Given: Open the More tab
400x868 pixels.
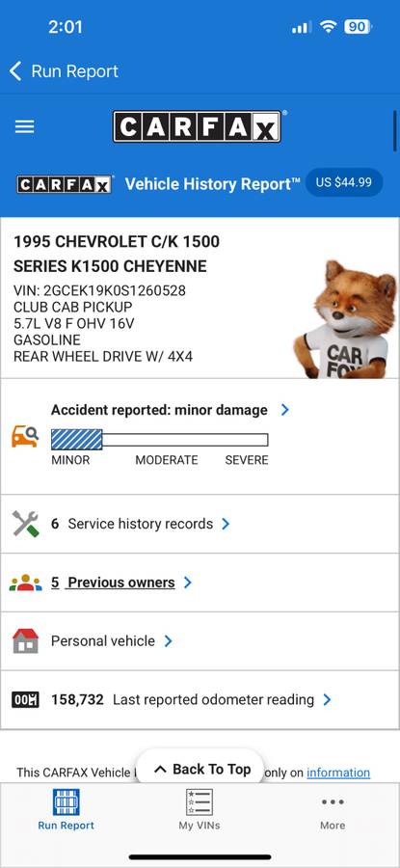Looking at the screenshot, I should coord(333,809).
